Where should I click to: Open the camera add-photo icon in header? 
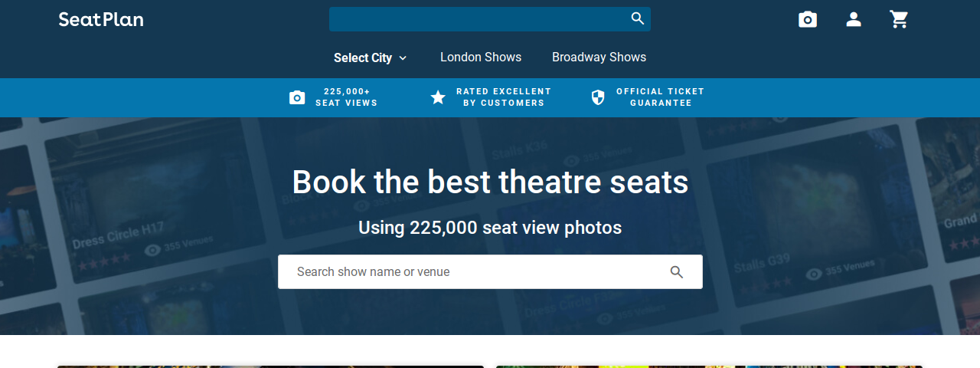tap(808, 20)
